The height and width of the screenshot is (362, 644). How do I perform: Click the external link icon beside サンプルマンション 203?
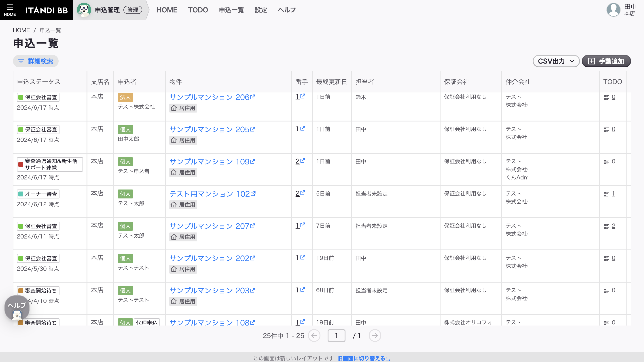pos(253,290)
